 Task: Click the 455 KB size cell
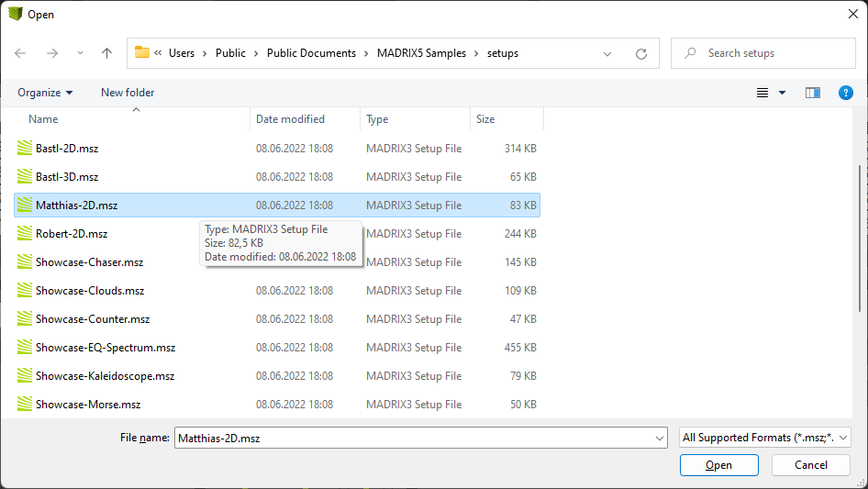pos(520,347)
